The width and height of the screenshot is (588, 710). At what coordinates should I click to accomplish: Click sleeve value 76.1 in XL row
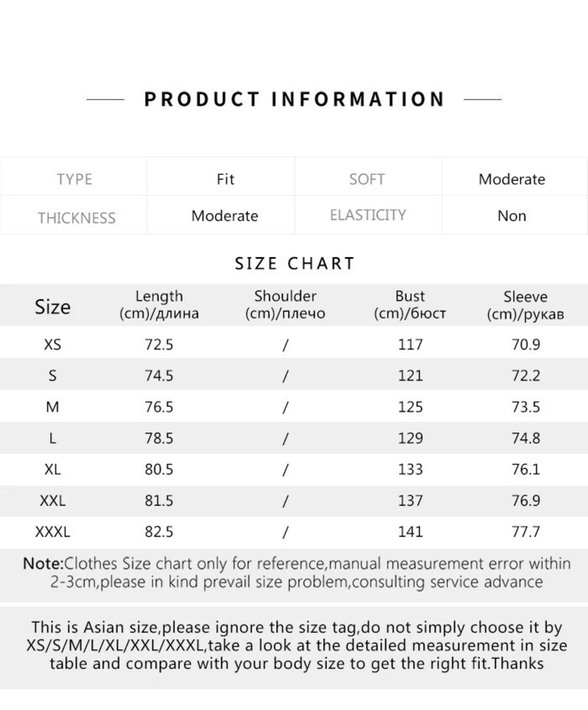click(x=526, y=469)
